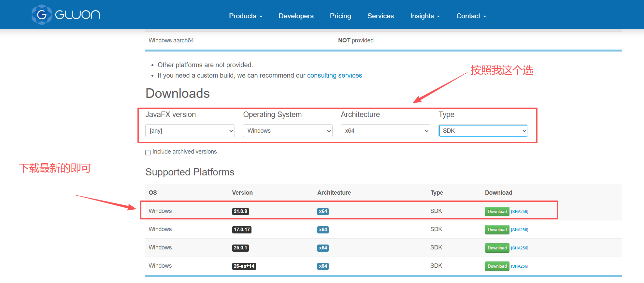Click Windows text in the 25.0.1 row
Image resolution: width=644 pixels, height=283 pixels.
[160, 247]
